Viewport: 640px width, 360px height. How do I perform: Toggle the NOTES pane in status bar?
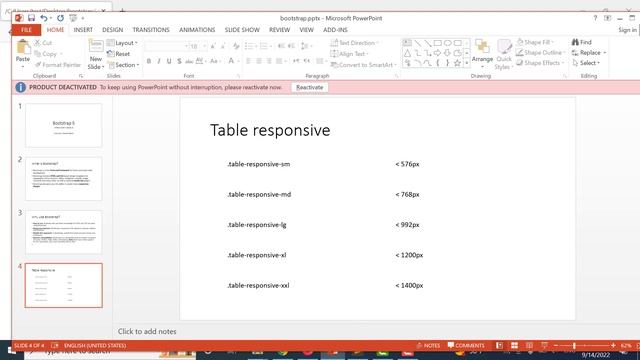[428, 345]
